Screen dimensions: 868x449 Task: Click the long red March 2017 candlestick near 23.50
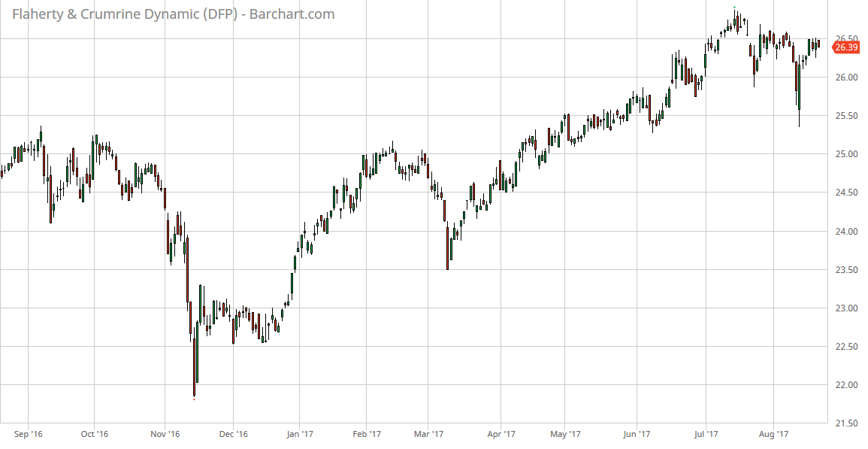447,247
